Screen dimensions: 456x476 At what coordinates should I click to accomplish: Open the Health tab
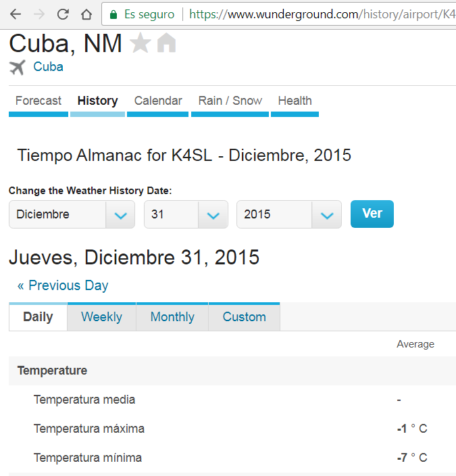[295, 101]
